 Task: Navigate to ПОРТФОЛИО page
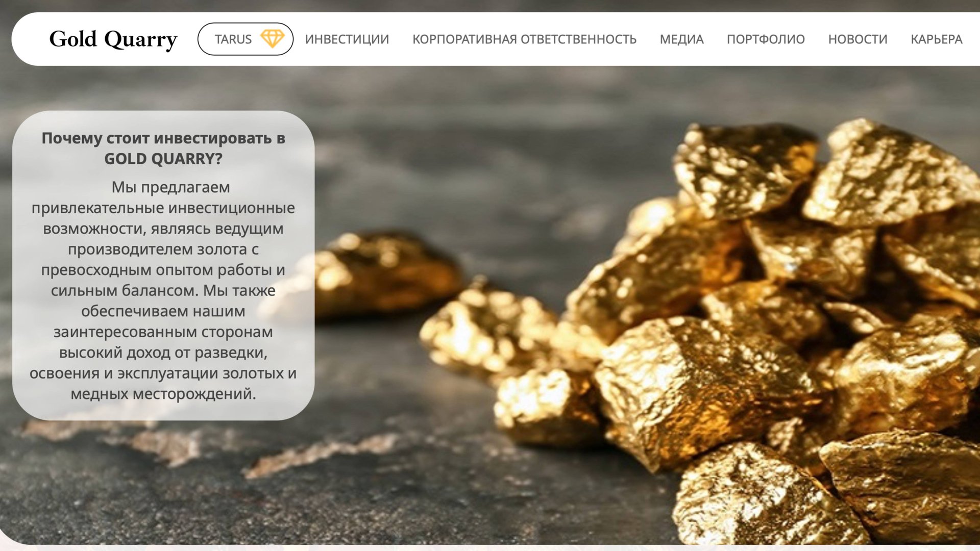click(x=766, y=39)
